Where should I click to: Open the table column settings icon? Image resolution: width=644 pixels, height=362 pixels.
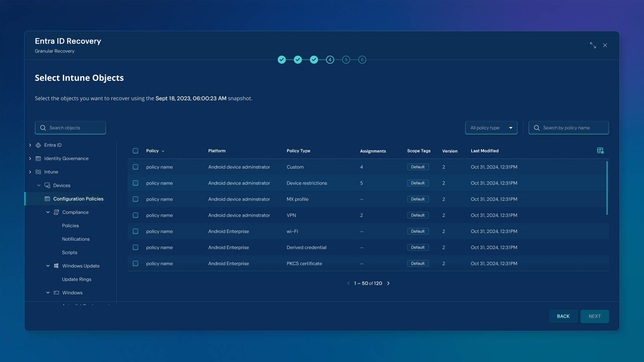(600, 151)
